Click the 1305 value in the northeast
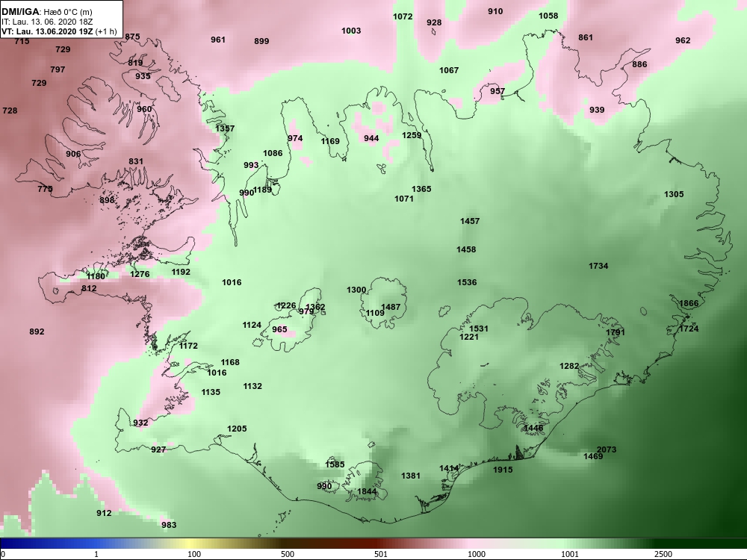The width and height of the screenshot is (747, 560). coord(674,194)
